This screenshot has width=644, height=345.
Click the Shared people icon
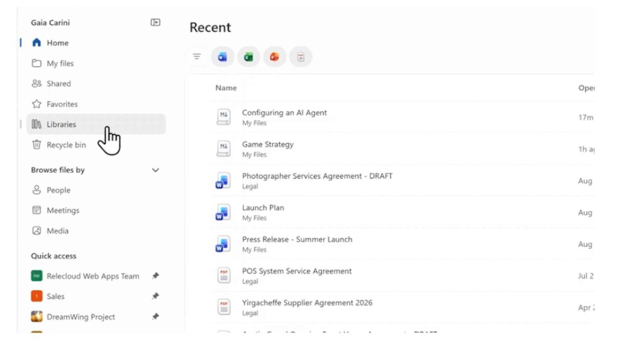pos(36,84)
